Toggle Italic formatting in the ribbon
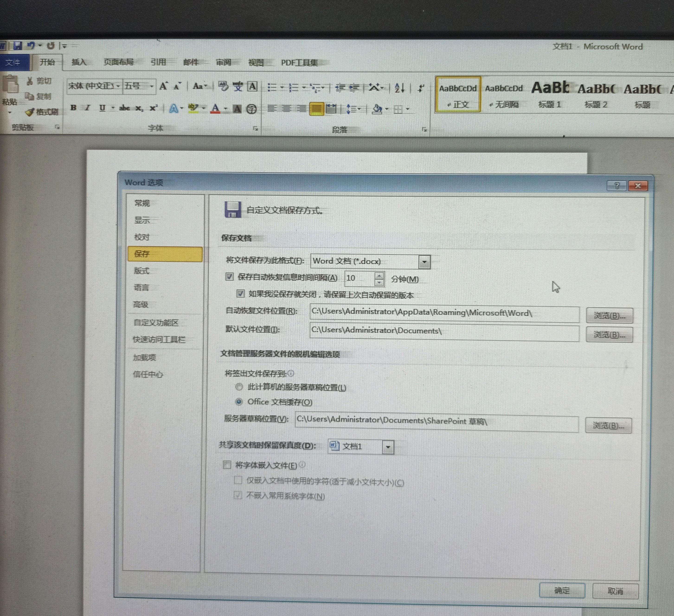The width and height of the screenshot is (674, 616). click(88, 108)
